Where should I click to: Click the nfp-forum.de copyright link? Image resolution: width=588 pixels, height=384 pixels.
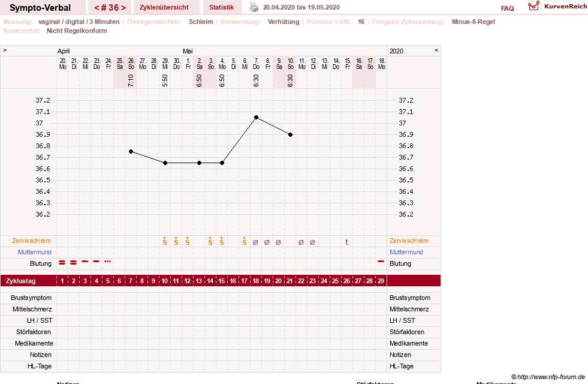[x=548, y=377]
